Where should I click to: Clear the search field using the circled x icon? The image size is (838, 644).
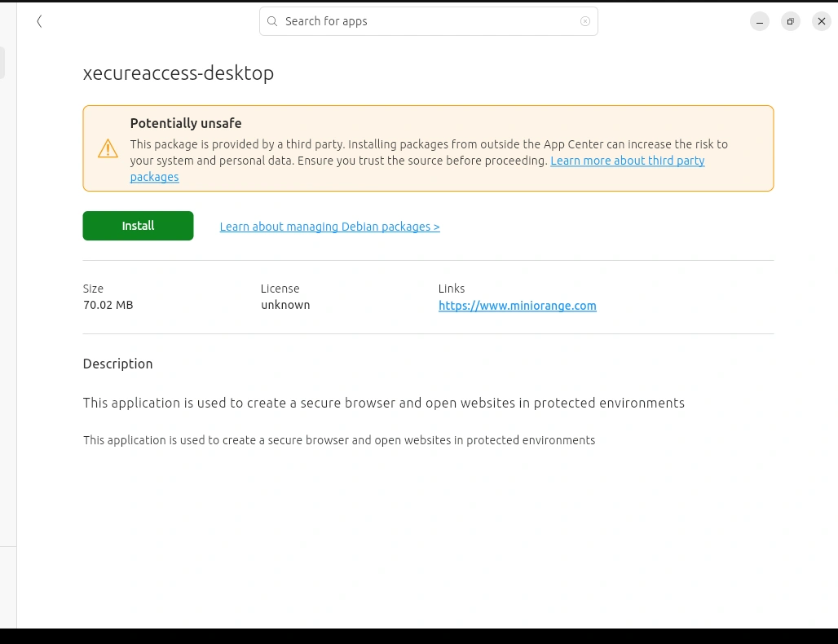click(585, 21)
